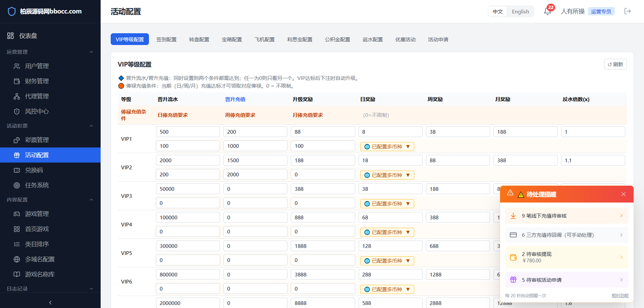The image size is (644, 308).
Task: Open 仪表盘 dashboard icon in sidebar
Action: pyautogui.click(x=10, y=36)
